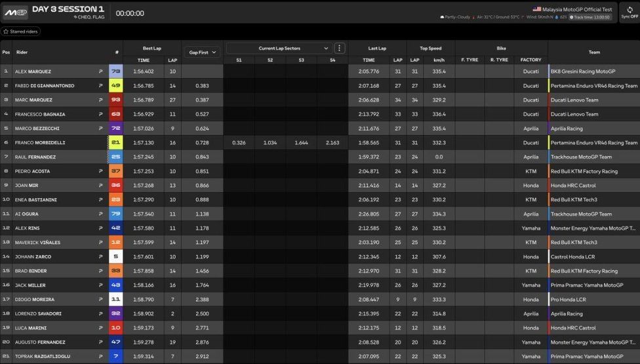The height and width of the screenshot is (364, 640).
Task: Click the Rider column header
Action: (22, 52)
